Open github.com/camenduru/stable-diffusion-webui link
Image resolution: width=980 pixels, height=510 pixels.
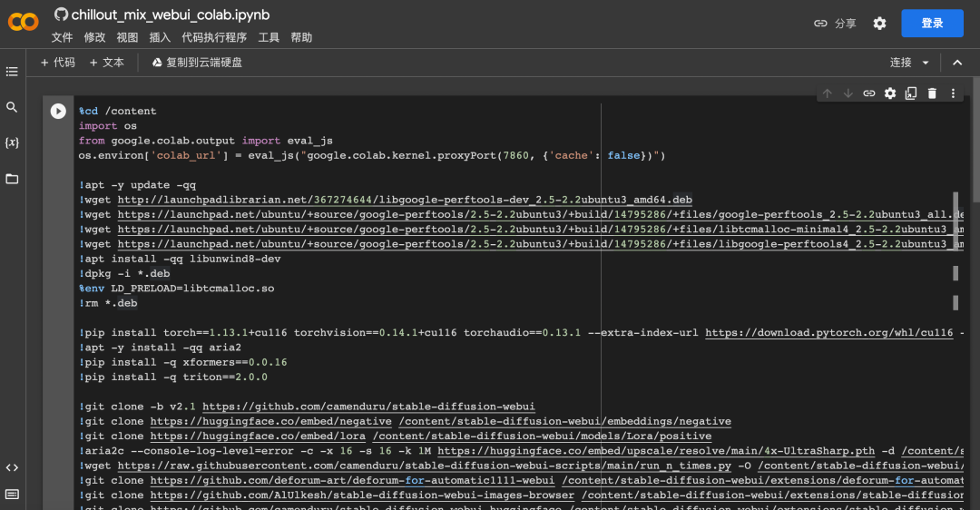point(368,407)
